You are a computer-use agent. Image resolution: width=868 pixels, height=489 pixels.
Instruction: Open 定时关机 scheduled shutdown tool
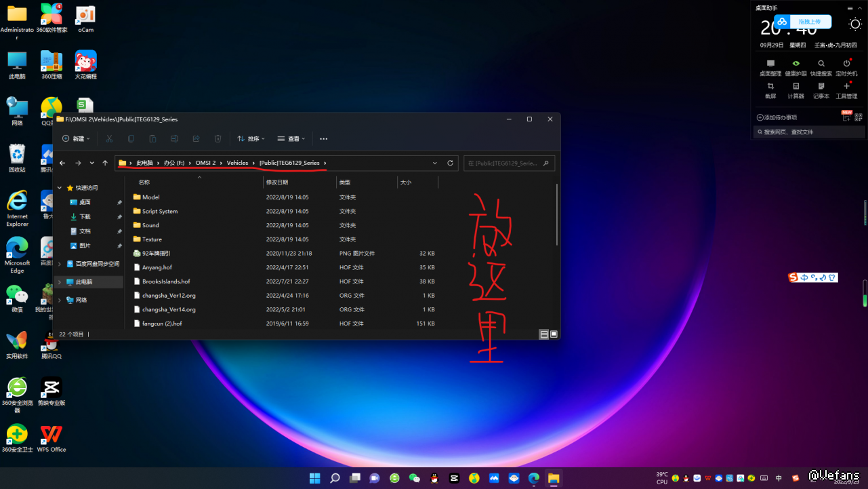click(846, 66)
